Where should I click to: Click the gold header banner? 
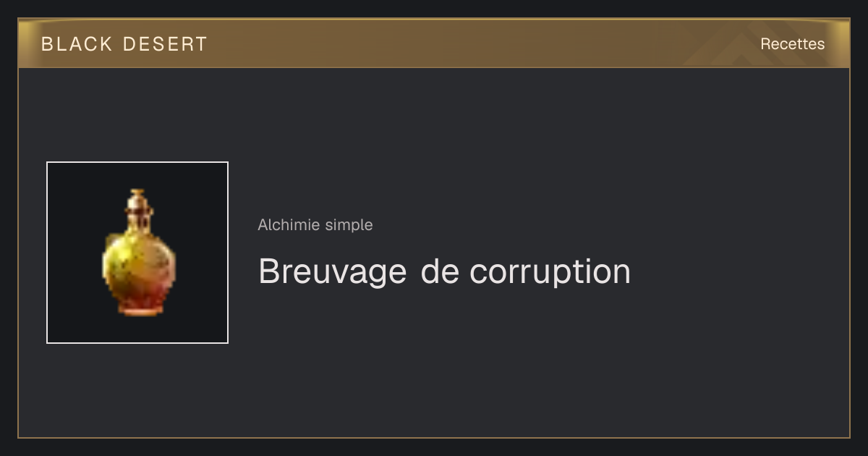434,43
